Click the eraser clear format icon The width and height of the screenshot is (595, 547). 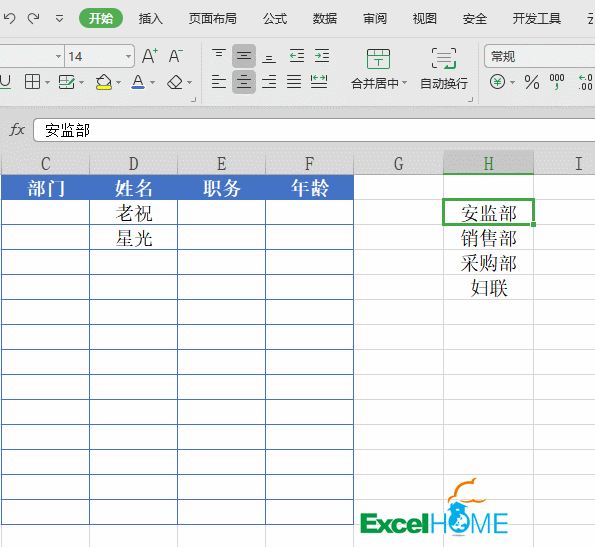175,82
